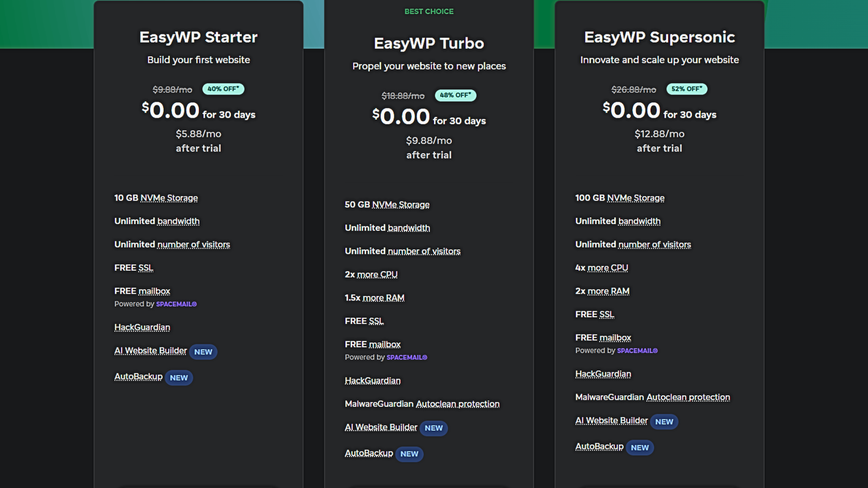The image size is (868, 488).
Task: Click SPACEMAIL logo in Turbo plan
Action: tap(407, 357)
